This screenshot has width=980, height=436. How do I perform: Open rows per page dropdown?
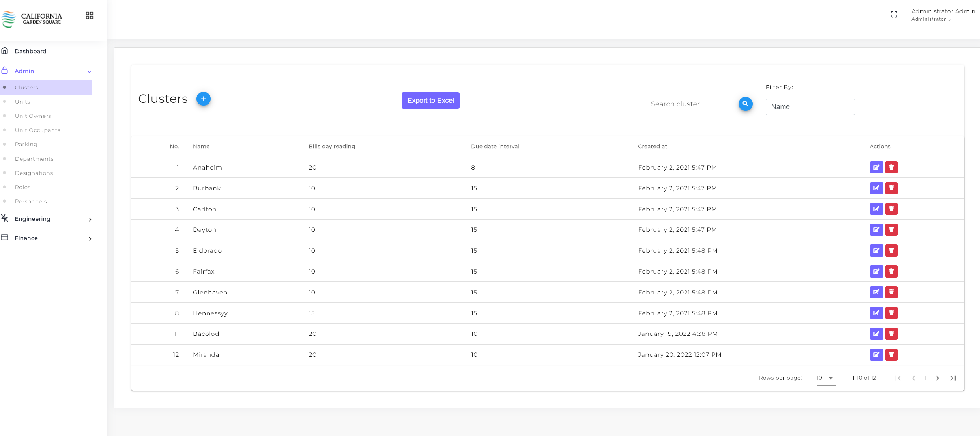tap(825, 378)
